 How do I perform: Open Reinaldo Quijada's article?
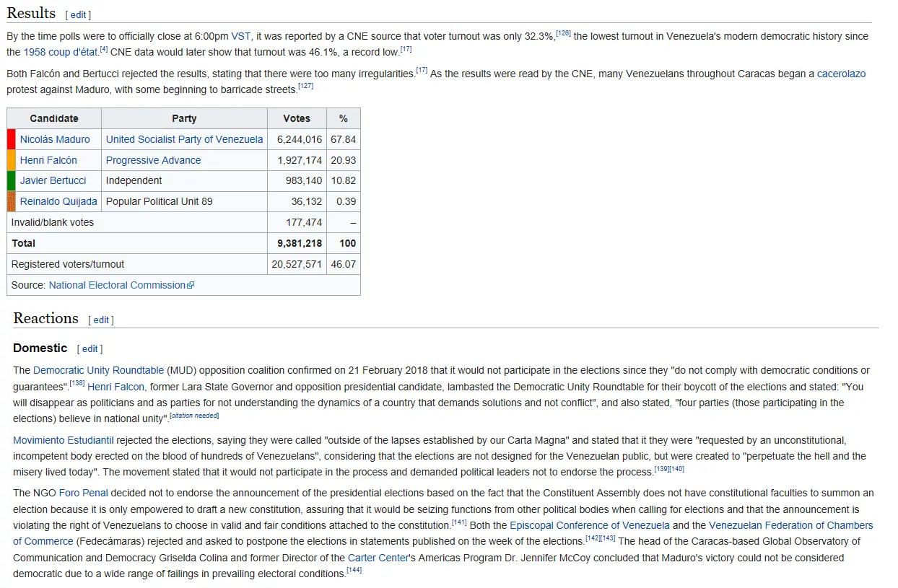tap(58, 201)
